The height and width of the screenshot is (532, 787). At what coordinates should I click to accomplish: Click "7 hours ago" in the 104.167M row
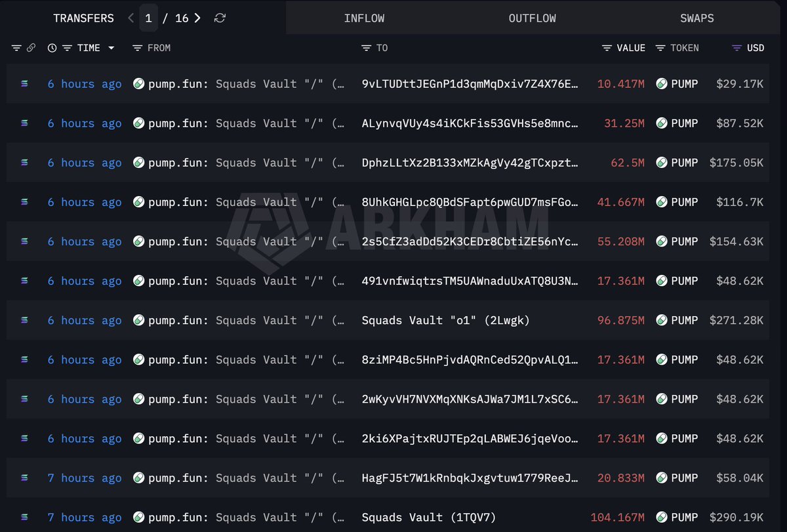[x=85, y=517]
